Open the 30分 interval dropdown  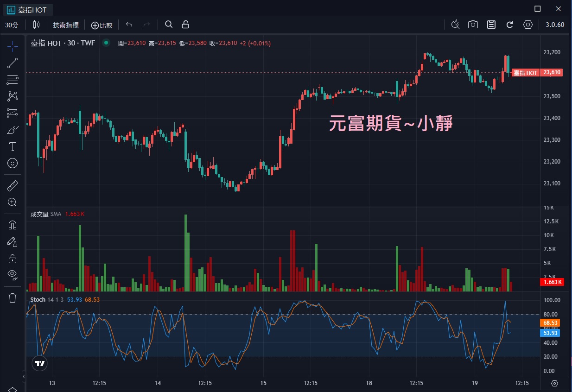point(12,25)
